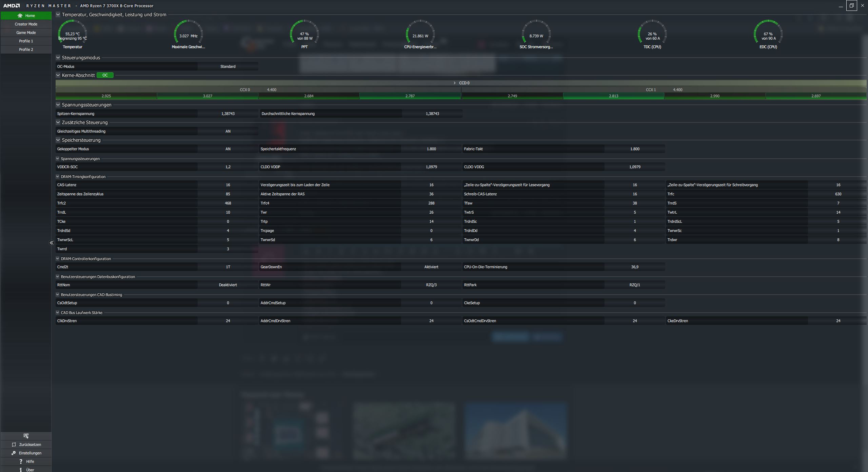Toggle the green OC badge in Kerne-Abschnitt
Viewport: 868px width, 472px height.
[105, 75]
